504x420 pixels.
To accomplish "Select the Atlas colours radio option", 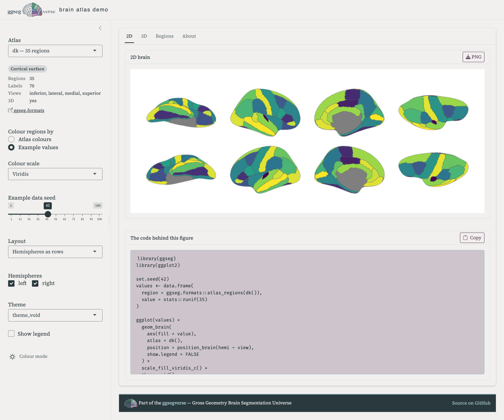I will 11,139.
